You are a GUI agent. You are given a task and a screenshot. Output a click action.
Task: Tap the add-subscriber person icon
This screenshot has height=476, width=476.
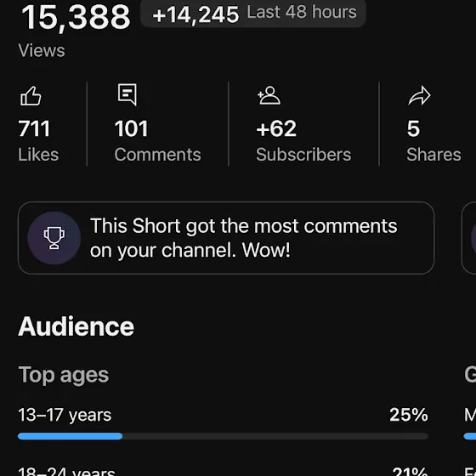[x=269, y=95]
